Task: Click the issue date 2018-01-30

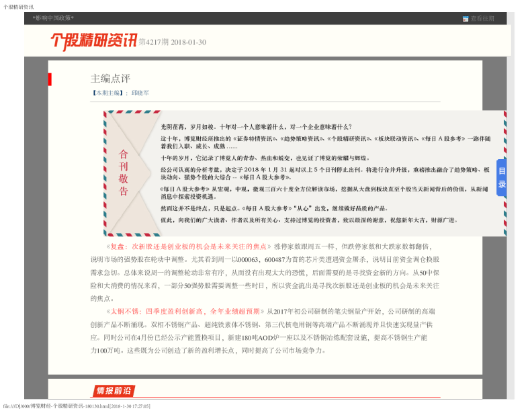Action: click(x=189, y=42)
